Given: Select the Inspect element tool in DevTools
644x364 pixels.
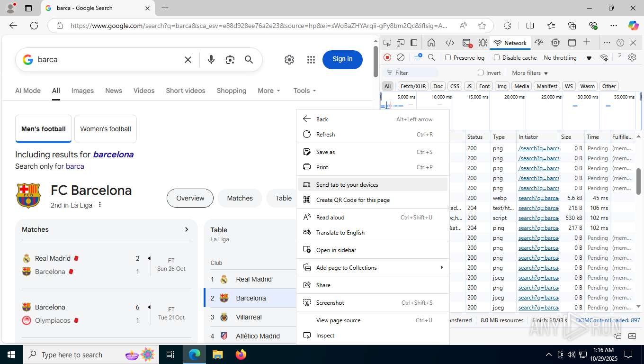Looking at the screenshot, I should click(387, 43).
